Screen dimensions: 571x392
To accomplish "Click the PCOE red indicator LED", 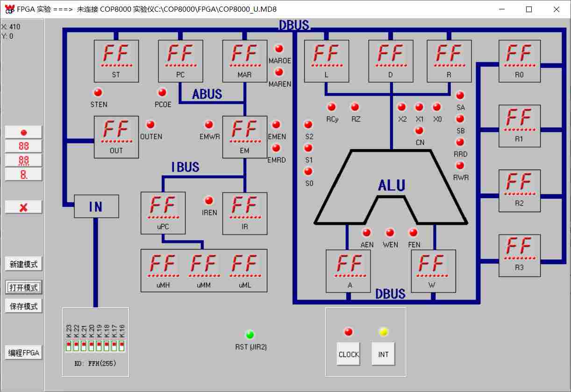I will pos(162,93).
